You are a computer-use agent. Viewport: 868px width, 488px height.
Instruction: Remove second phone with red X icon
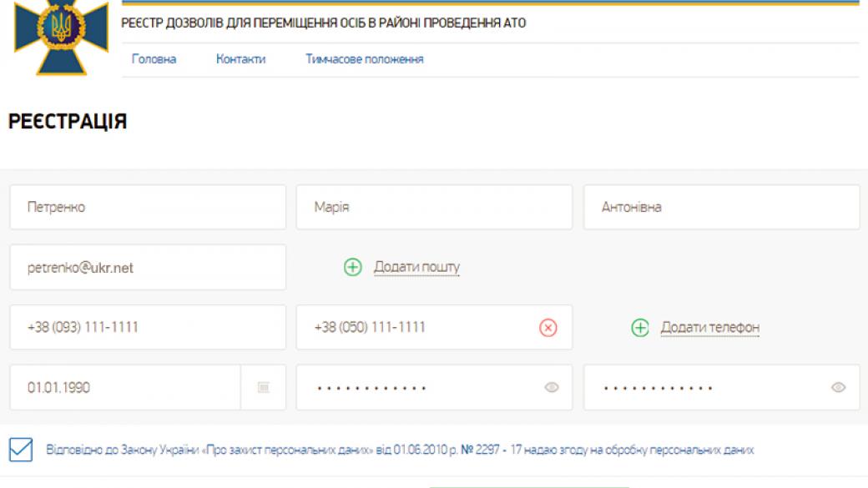[x=548, y=328]
